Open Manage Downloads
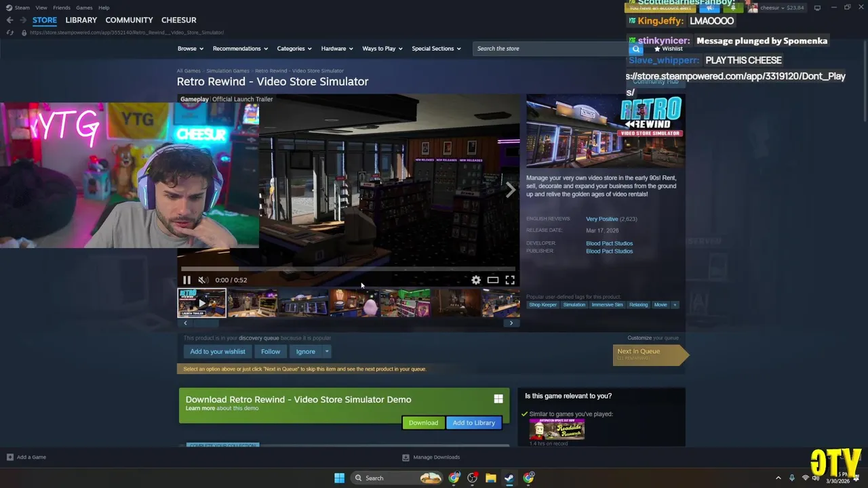This screenshot has height=488, width=868. (431, 457)
